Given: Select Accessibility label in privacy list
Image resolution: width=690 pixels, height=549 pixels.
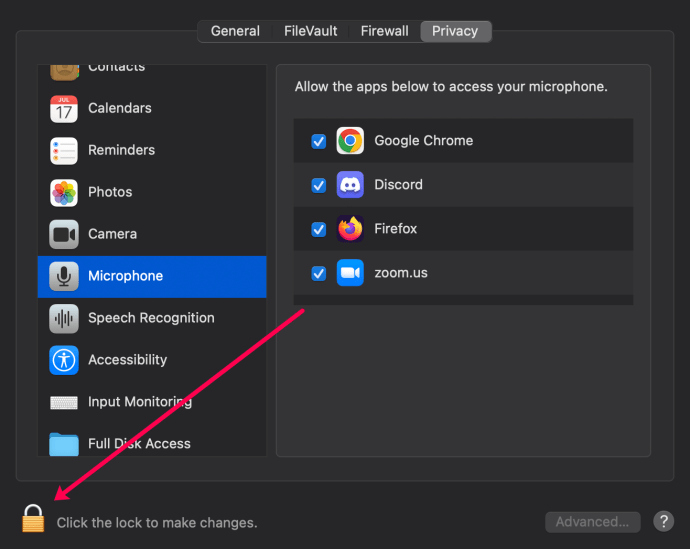Looking at the screenshot, I should (x=128, y=360).
